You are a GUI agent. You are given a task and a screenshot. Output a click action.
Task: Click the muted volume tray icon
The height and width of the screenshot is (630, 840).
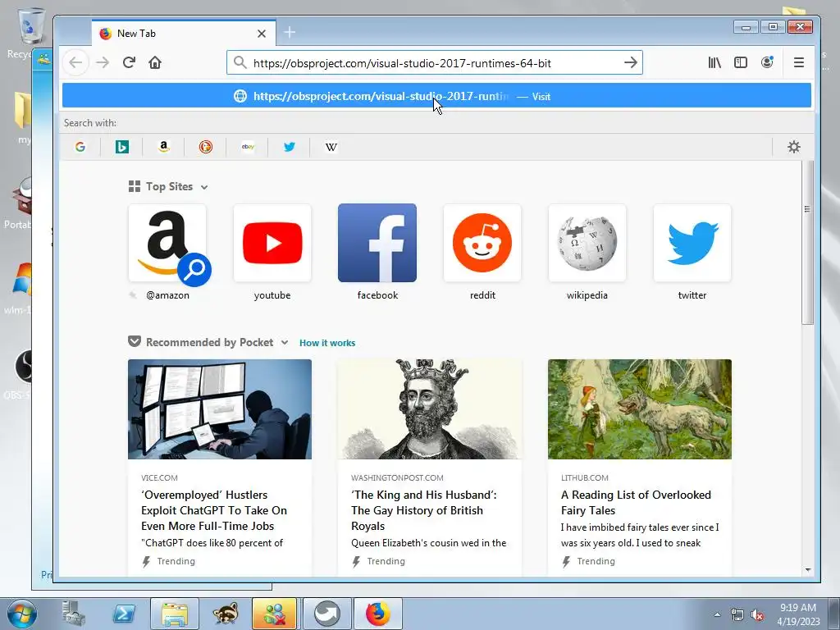tap(757, 615)
